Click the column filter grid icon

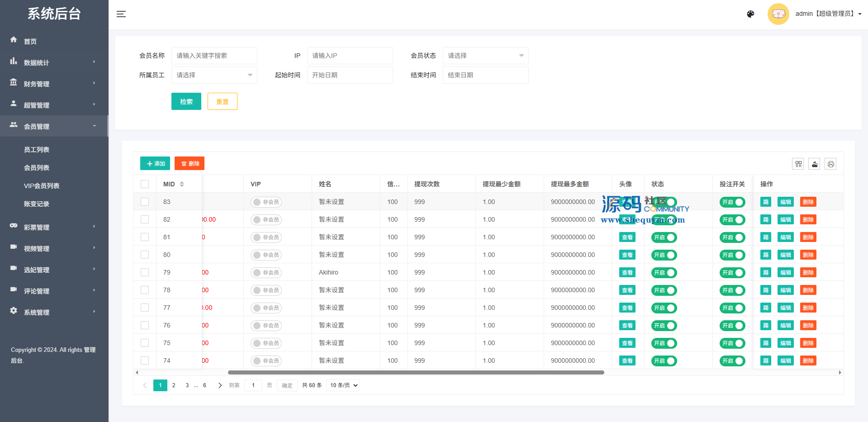798,164
